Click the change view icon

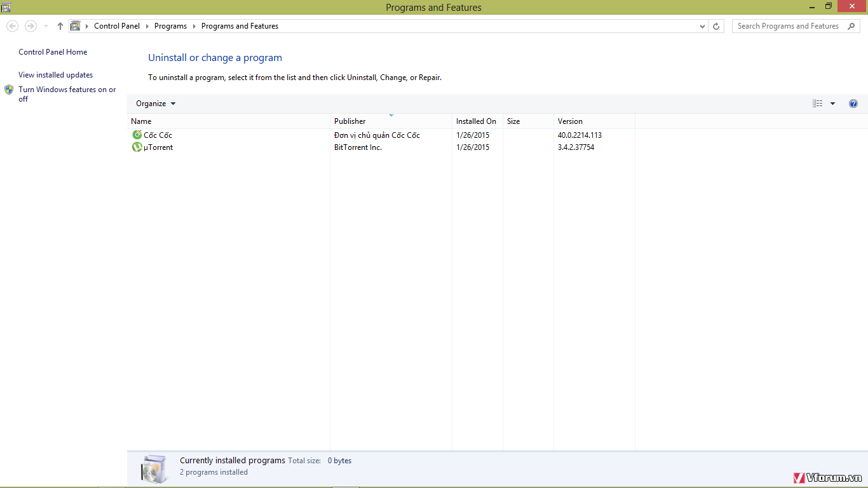[x=818, y=104]
